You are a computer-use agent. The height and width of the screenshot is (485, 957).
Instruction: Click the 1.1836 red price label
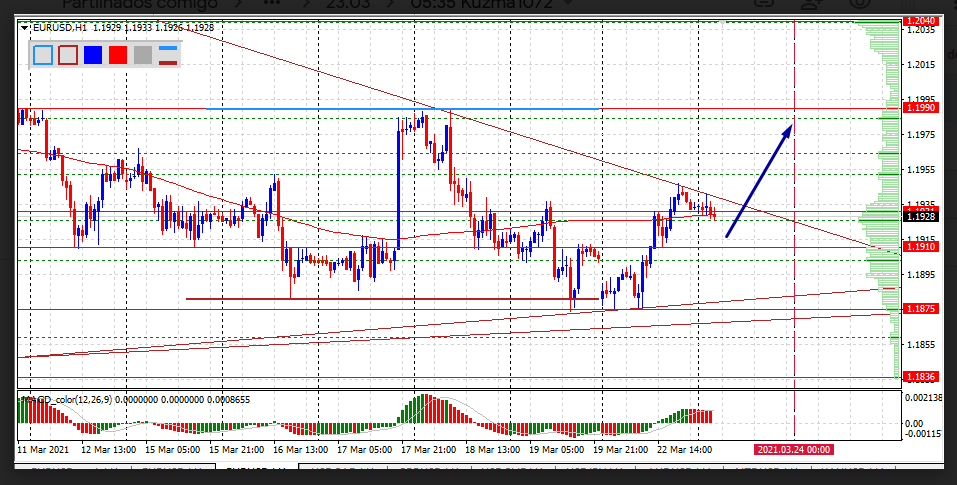point(919,377)
